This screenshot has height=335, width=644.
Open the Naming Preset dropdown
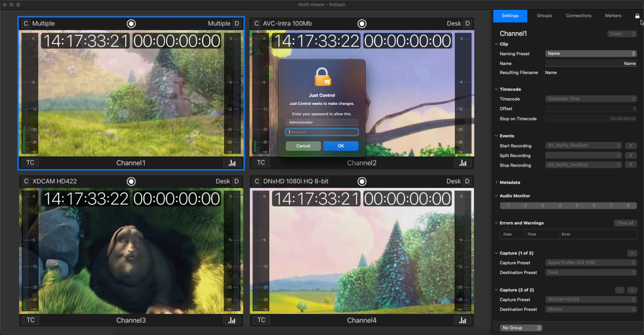click(x=591, y=54)
